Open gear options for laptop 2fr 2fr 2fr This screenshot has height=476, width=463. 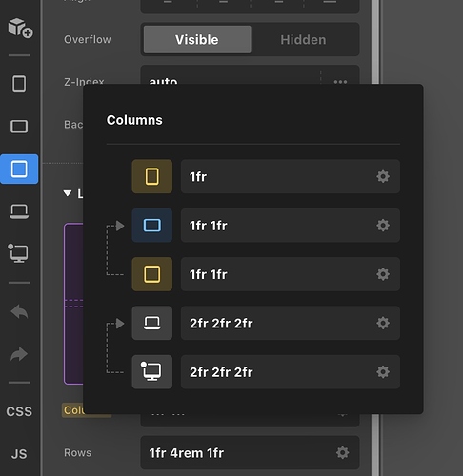coord(383,323)
